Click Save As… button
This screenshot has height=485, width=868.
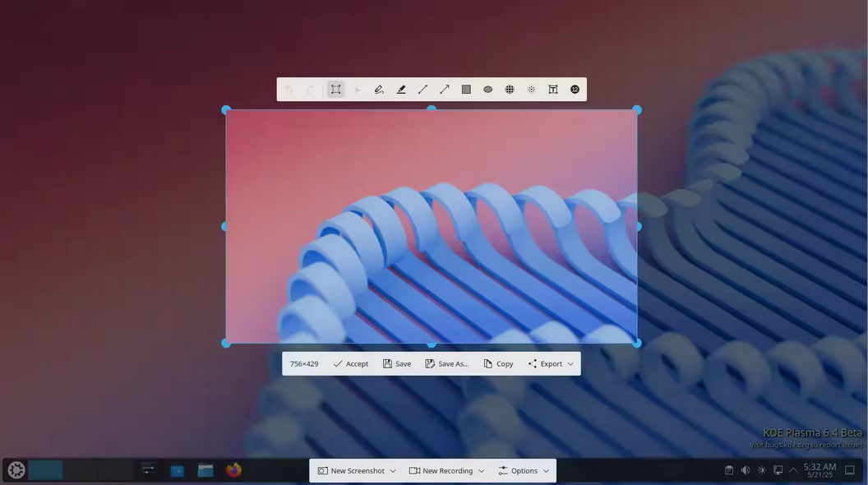coord(447,364)
